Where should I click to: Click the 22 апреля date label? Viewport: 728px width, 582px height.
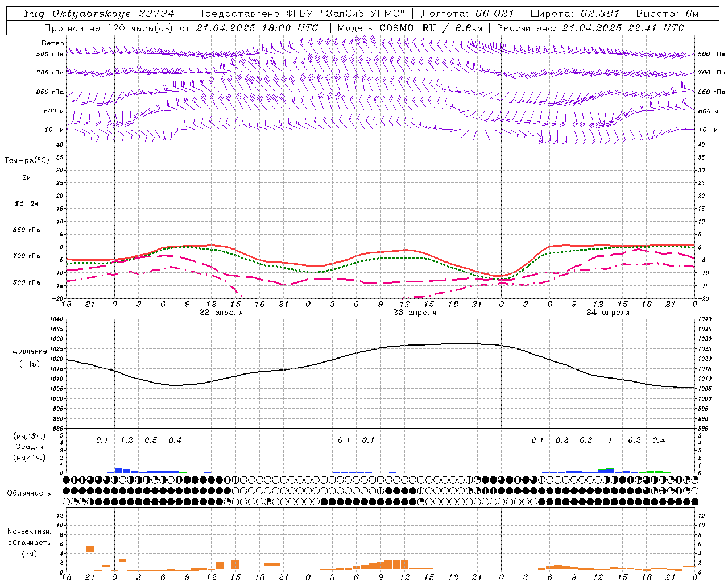[x=221, y=313]
